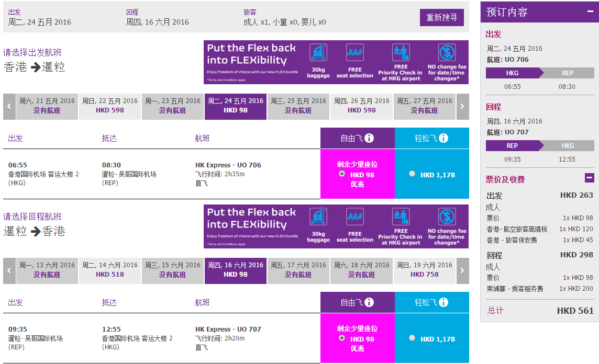Show later departure dates with right arrow
Image resolution: width=599 pixels, height=364 pixels.
463,107
